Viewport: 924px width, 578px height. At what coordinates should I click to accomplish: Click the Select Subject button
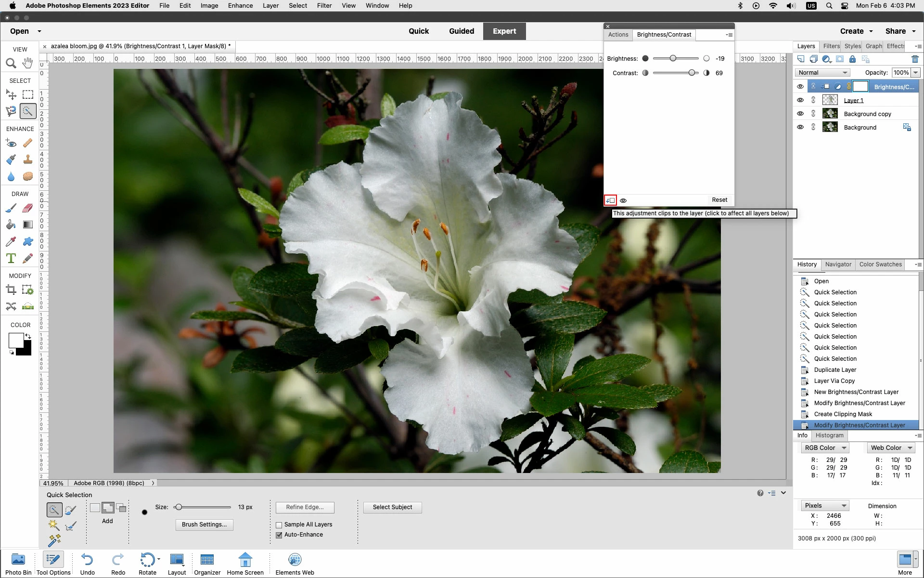click(392, 507)
